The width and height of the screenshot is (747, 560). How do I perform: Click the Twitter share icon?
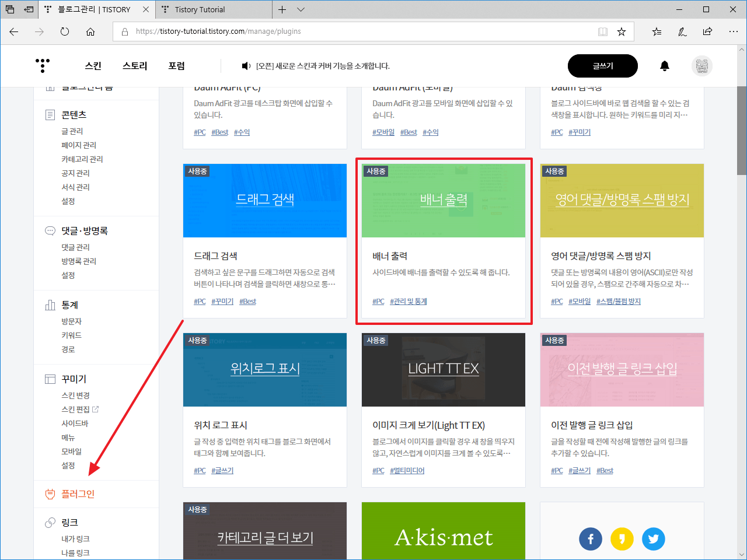(x=654, y=539)
